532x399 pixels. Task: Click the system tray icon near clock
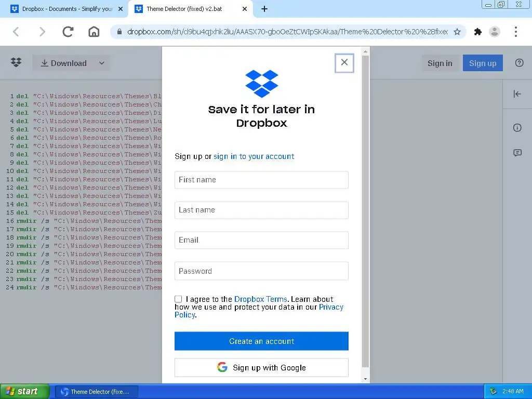(x=493, y=392)
